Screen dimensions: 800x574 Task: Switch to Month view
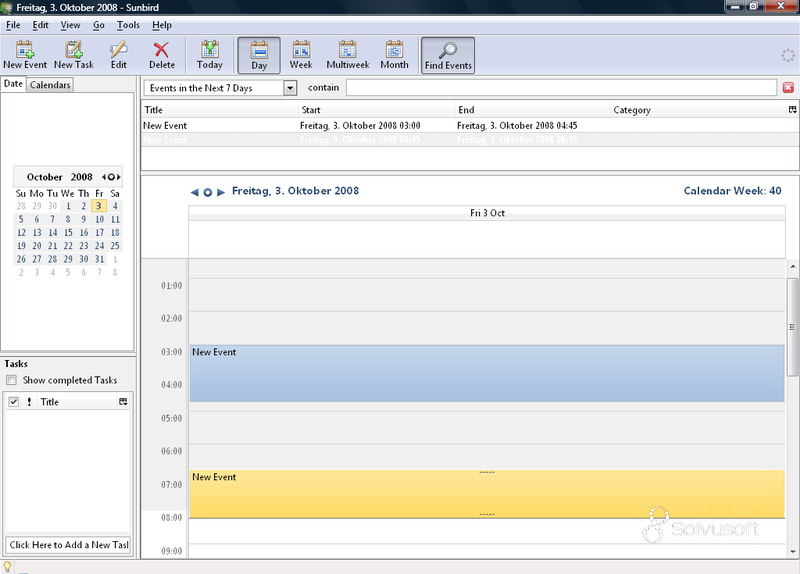tap(394, 55)
